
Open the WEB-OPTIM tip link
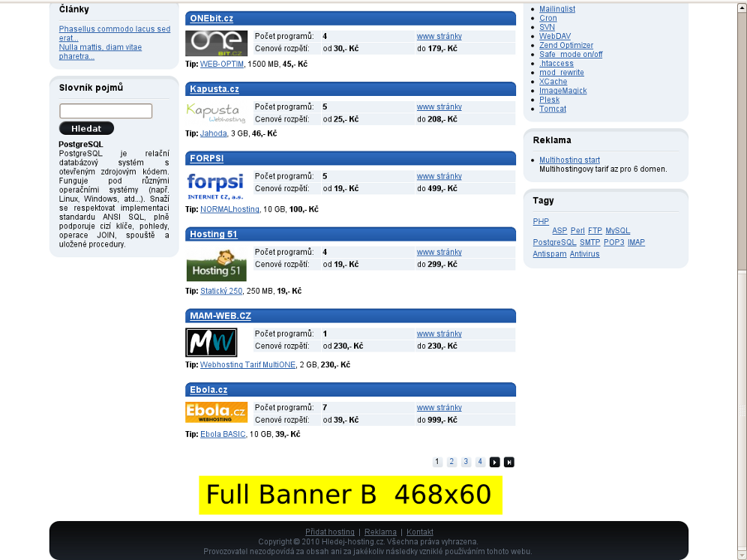coord(222,64)
